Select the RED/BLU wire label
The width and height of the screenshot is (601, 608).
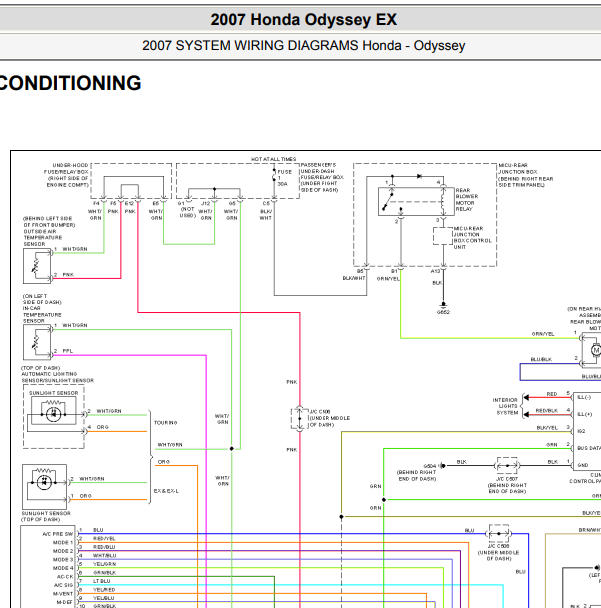coord(104,547)
